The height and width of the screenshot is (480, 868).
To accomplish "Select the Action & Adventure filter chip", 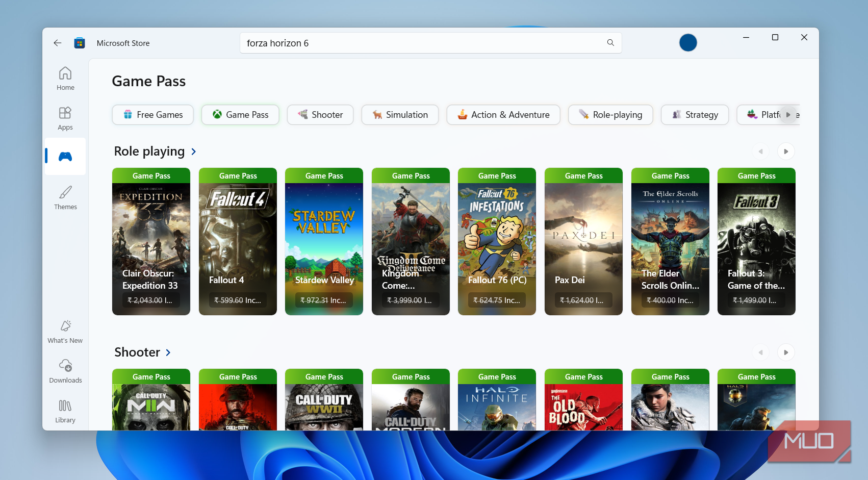I will coord(503,115).
